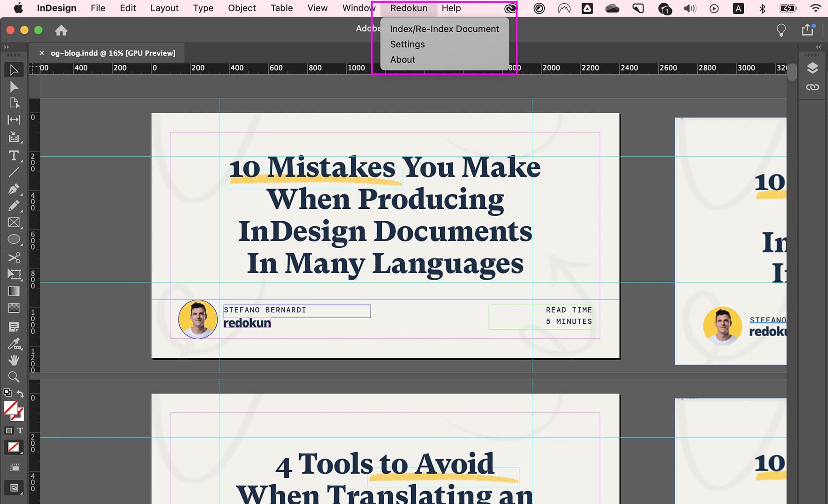The width and height of the screenshot is (828, 504).
Task: Open the Layers panel
Action: 812,68
